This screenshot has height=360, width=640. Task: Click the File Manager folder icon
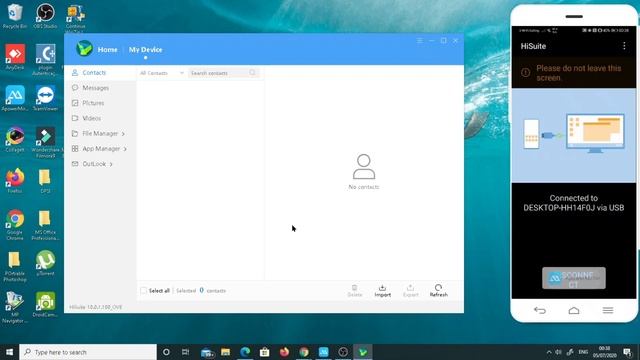75,133
